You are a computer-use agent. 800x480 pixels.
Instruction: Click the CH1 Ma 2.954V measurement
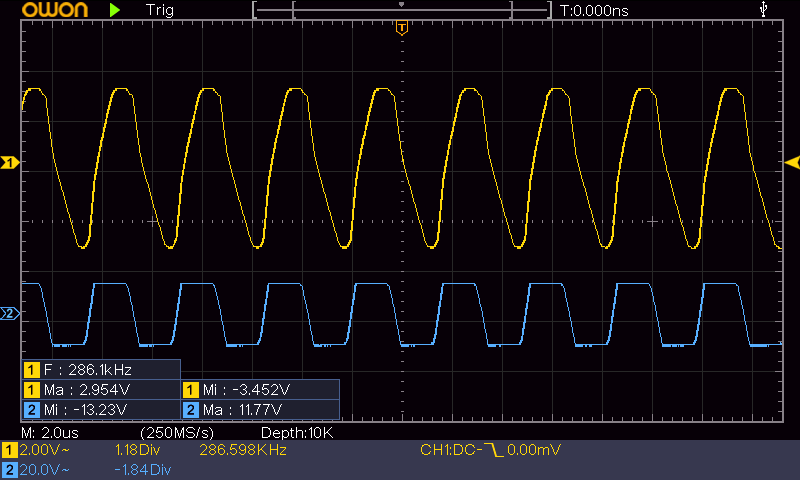[101, 390]
